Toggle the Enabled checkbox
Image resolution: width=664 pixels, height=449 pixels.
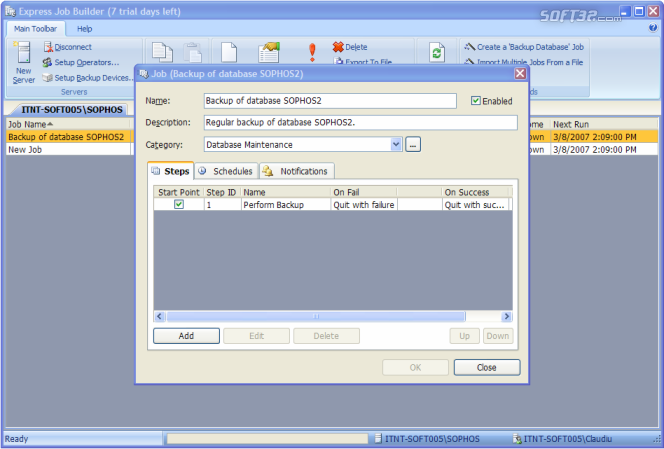click(476, 101)
